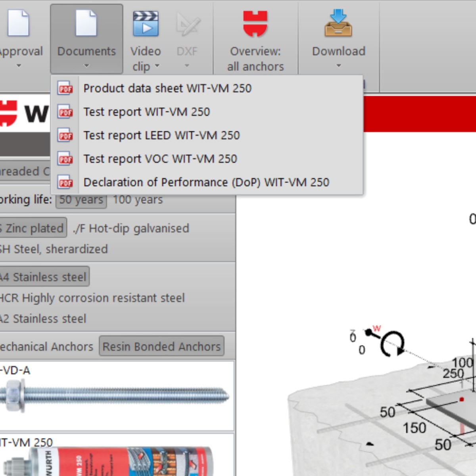This screenshot has height=476, width=476.
Task: Select 50 years working life
Action: (x=81, y=200)
